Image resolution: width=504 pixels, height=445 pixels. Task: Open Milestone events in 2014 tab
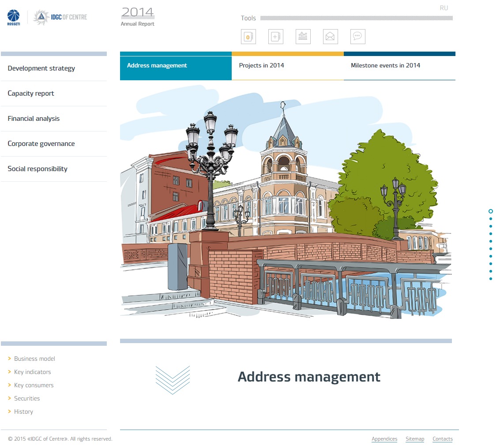click(385, 66)
